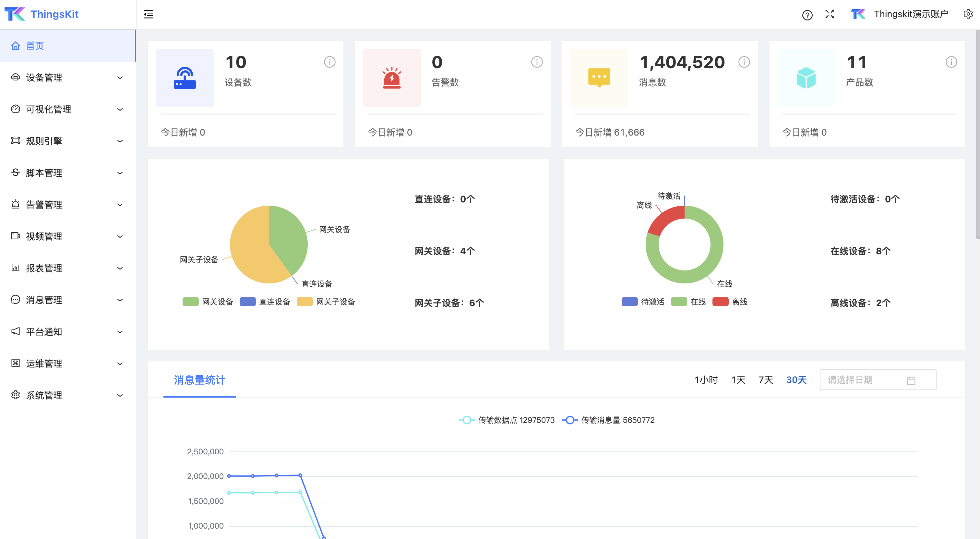Expand the 消息管理 menu chevron
Image resolution: width=980 pixels, height=539 pixels.
(120, 300)
